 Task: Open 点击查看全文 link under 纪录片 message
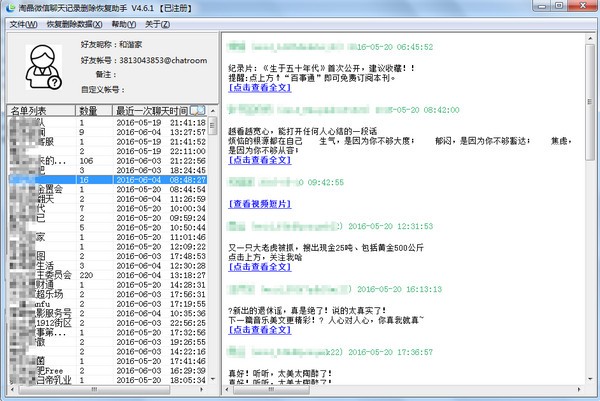260,88
